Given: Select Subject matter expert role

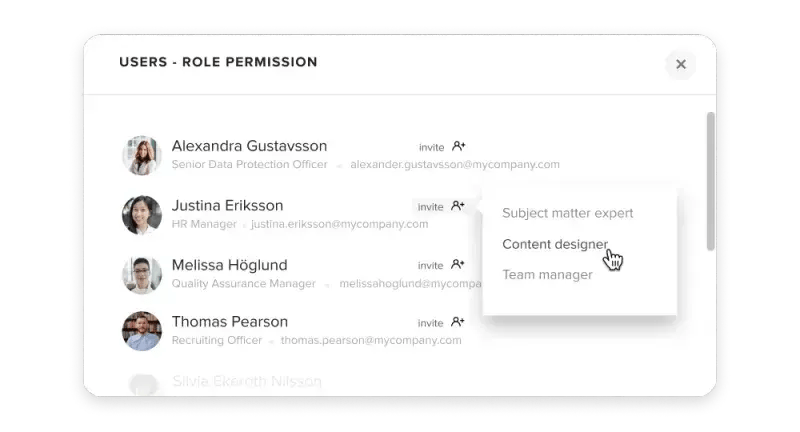Looking at the screenshot, I should pos(567,213).
